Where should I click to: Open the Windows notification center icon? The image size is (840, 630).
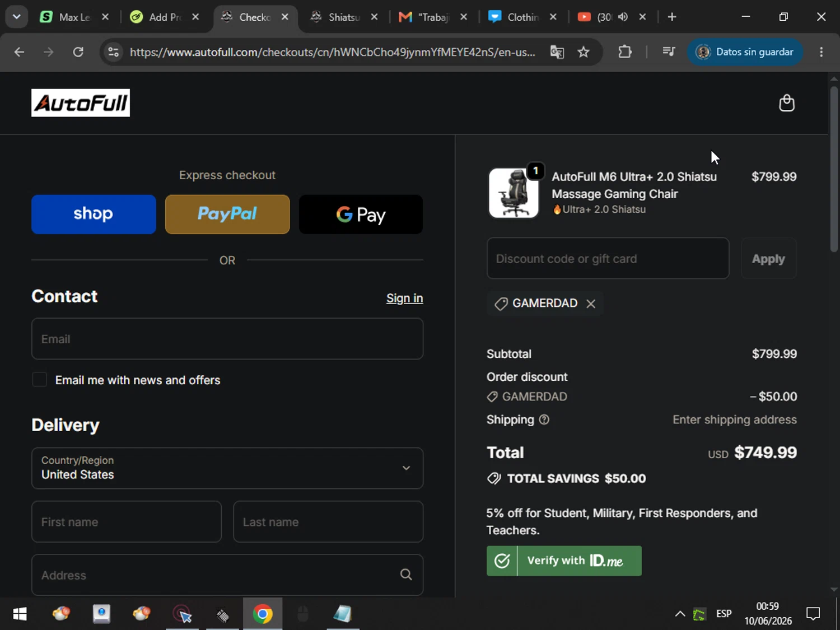(x=813, y=614)
